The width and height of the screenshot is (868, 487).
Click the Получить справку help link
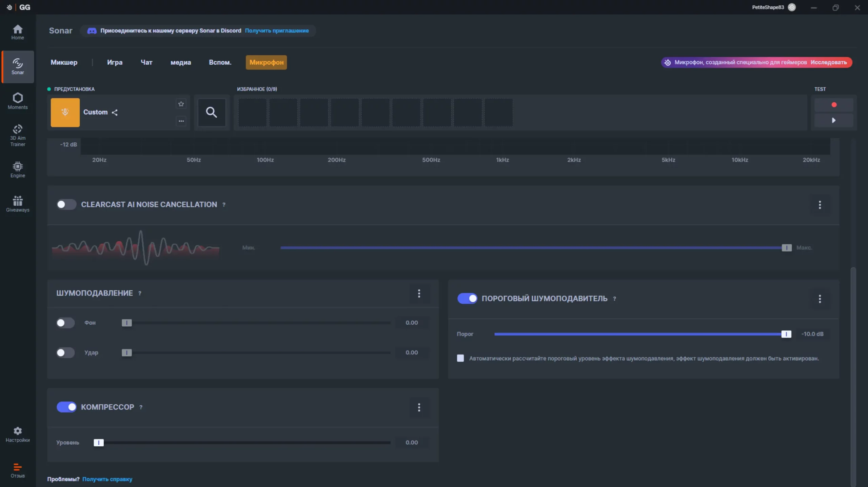pos(107,479)
